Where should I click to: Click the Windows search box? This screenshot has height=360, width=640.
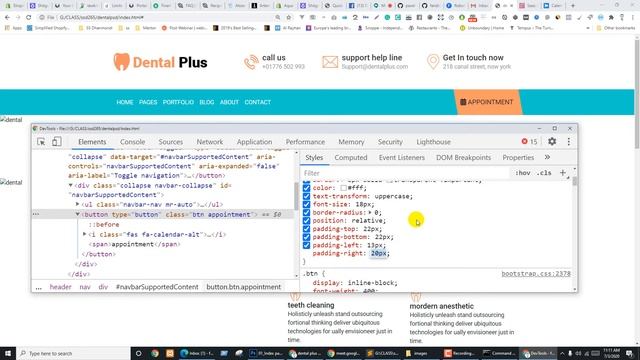pos(73,353)
